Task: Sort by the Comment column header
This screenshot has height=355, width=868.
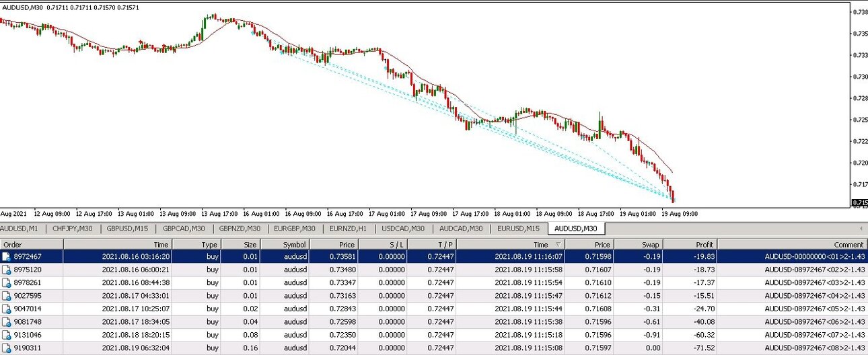Action: (792, 245)
